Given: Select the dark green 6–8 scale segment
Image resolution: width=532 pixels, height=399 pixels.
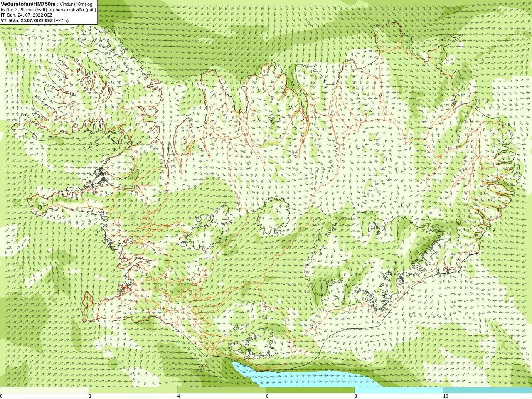Looking at the screenshot, I should [x=310, y=390].
